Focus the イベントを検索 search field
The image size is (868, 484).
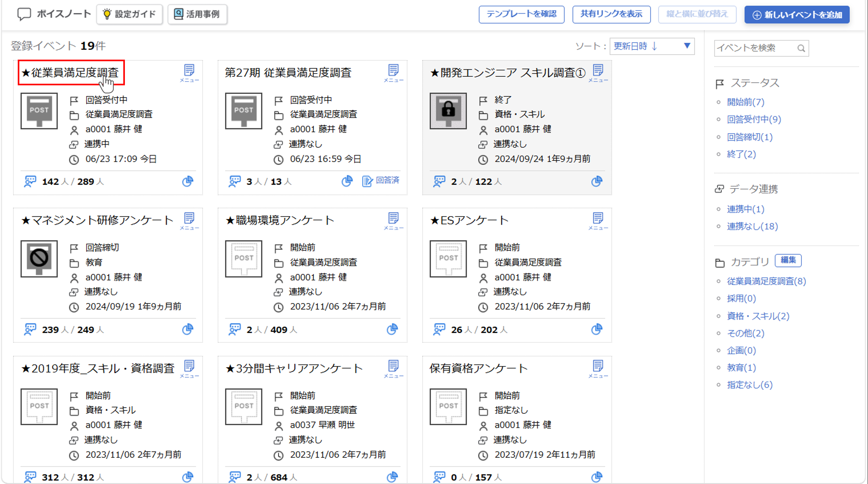click(x=761, y=48)
